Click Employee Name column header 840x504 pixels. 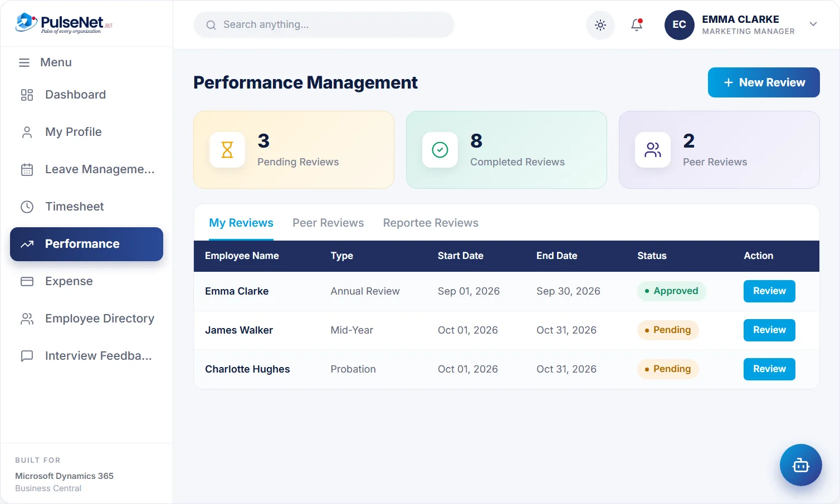[242, 256]
